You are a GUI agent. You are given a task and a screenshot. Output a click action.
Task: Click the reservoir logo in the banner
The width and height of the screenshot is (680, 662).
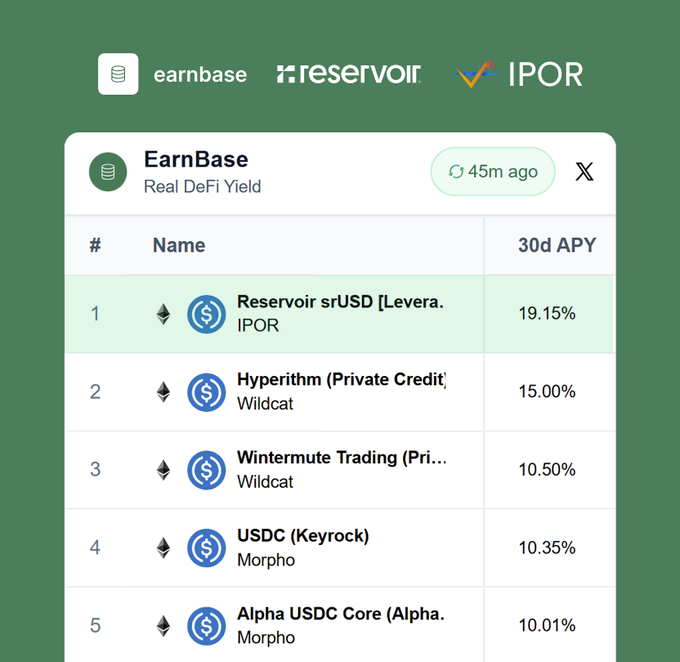pyautogui.click(x=349, y=74)
